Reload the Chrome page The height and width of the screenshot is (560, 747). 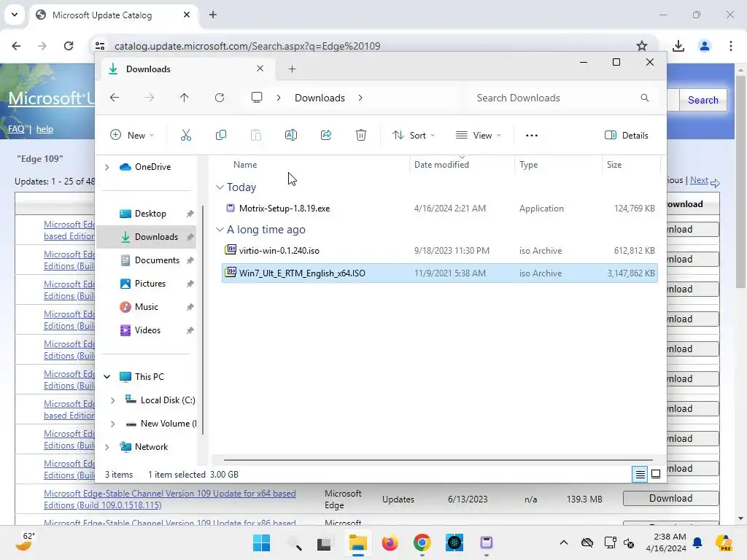click(x=69, y=46)
